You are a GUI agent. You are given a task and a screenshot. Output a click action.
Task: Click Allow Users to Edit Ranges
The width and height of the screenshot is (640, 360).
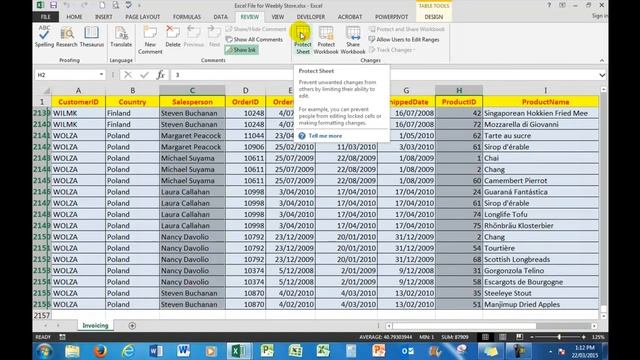click(404, 40)
